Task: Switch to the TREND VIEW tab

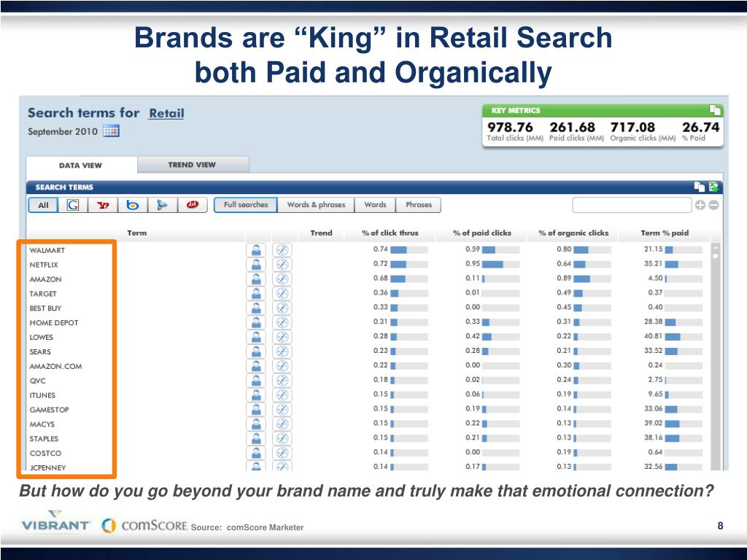Action: coord(193,165)
